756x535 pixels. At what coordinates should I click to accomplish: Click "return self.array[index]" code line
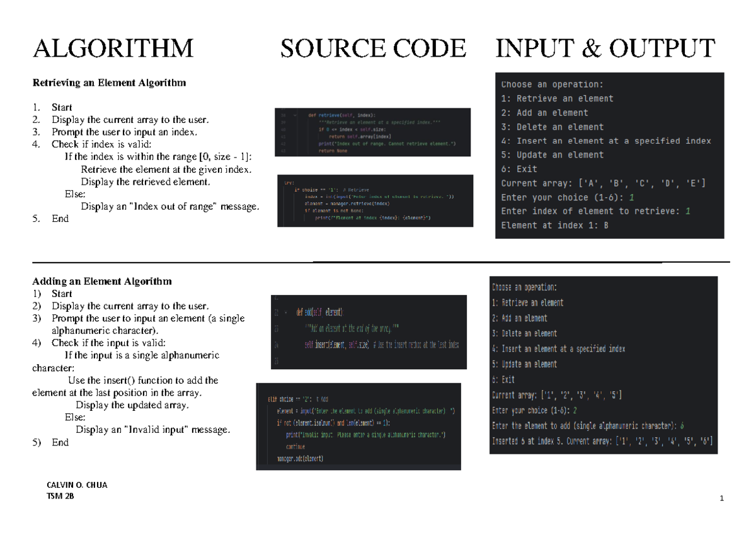click(x=360, y=136)
